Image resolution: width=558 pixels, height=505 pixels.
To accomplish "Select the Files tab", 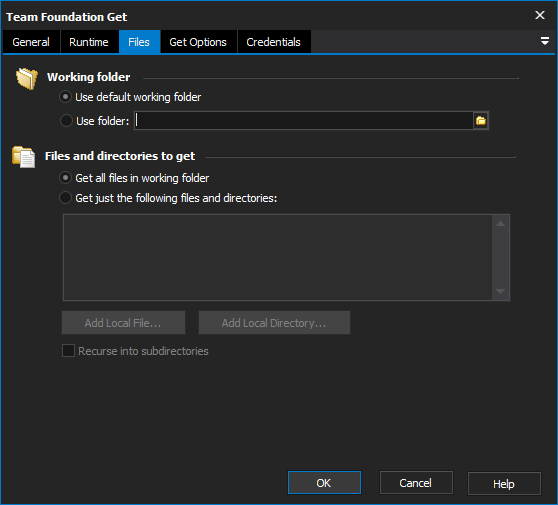I will 139,42.
